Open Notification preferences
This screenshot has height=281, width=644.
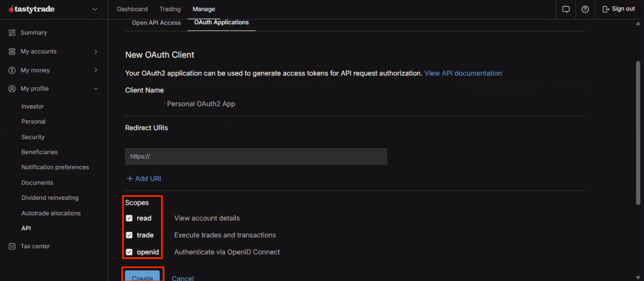point(55,167)
